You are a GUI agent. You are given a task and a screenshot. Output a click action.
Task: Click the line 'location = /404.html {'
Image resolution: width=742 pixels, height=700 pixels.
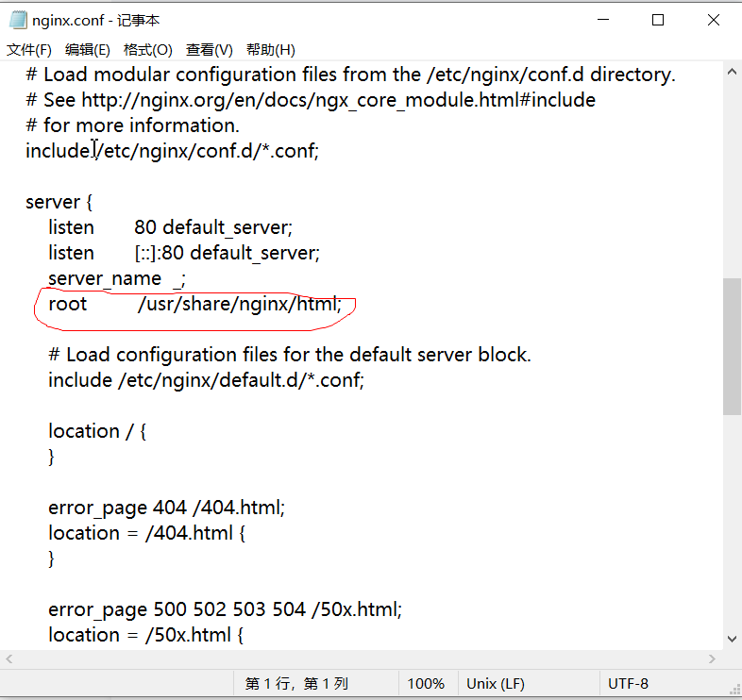[x=146, y=534]
